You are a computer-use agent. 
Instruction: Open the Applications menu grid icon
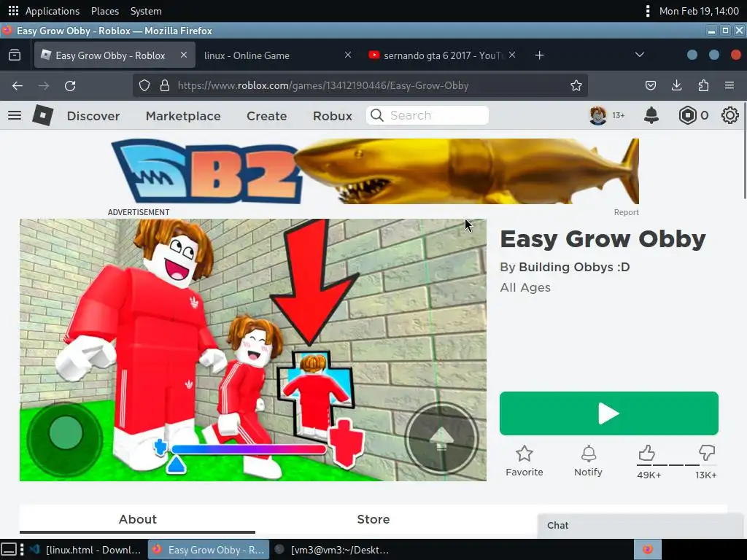[13, 10]
